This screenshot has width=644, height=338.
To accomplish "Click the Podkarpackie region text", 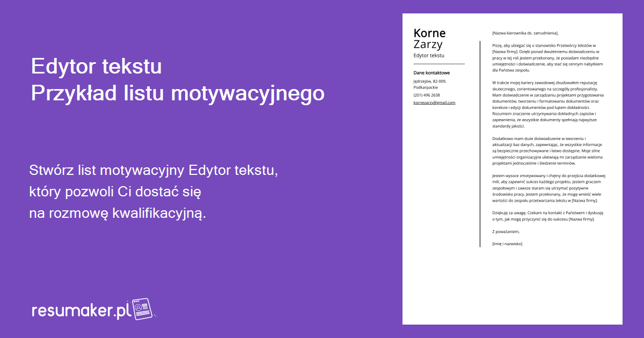I will tap(425, 87).
